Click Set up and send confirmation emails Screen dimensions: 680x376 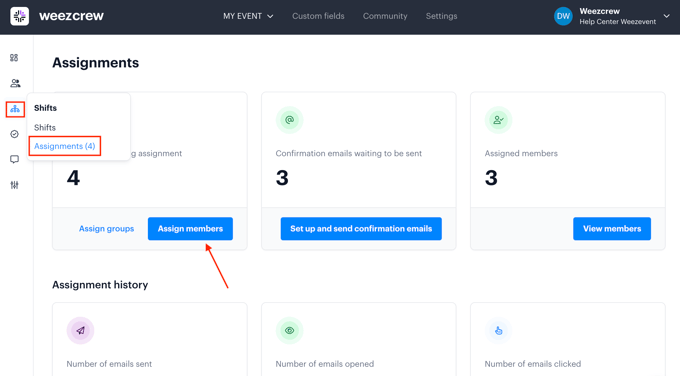tap(361, 229)
